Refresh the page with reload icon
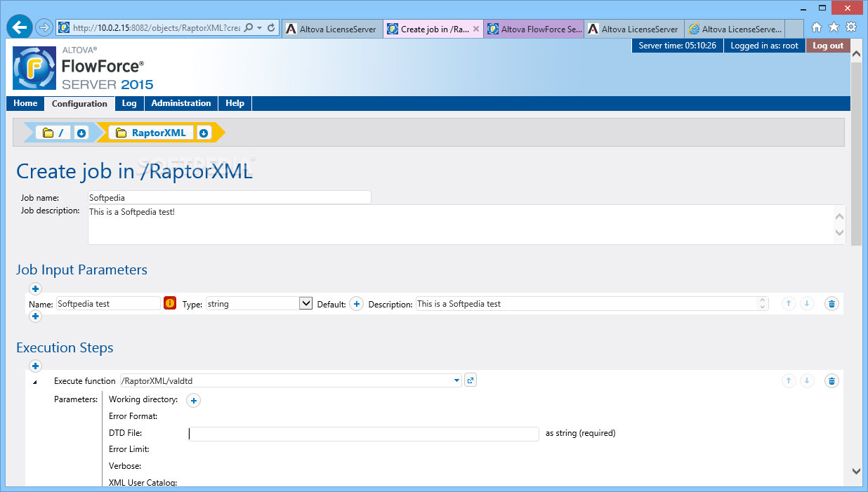 [271, 28]
